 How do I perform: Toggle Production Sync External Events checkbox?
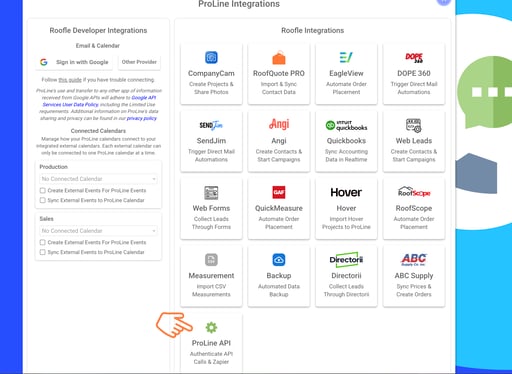point(42,200)
